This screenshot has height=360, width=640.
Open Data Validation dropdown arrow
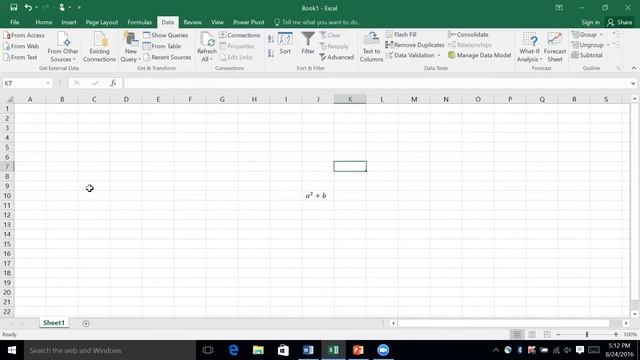(439, 55)
